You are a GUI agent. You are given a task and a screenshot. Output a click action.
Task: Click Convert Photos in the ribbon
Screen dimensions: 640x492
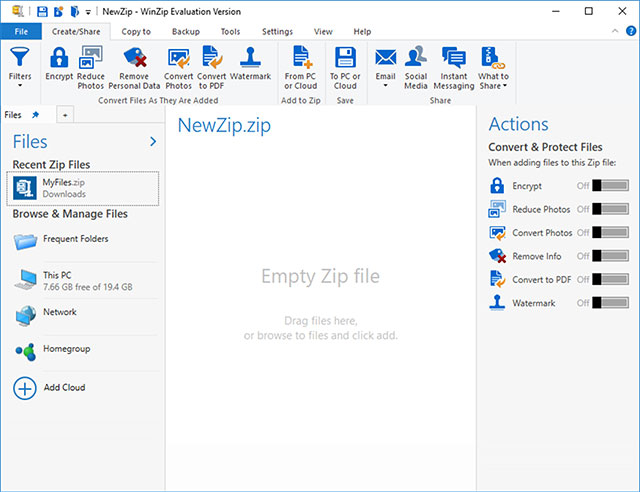(178, 68)
